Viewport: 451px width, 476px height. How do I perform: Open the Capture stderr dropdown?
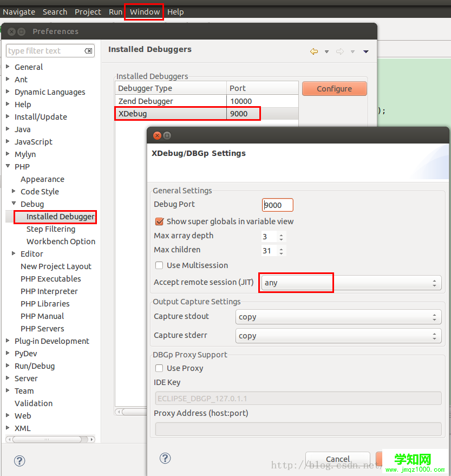tap(338, 336)
